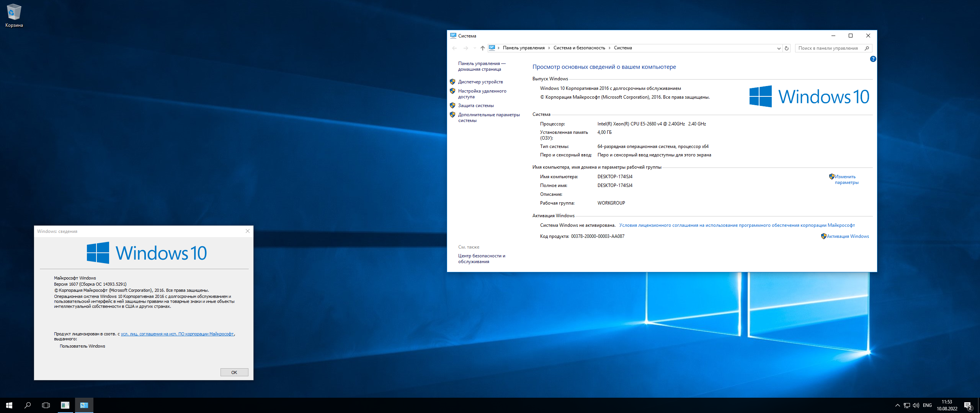Screen dimensions: 980x413
Task: Open the Action Center notifications icon
Action: pos(968,405)
